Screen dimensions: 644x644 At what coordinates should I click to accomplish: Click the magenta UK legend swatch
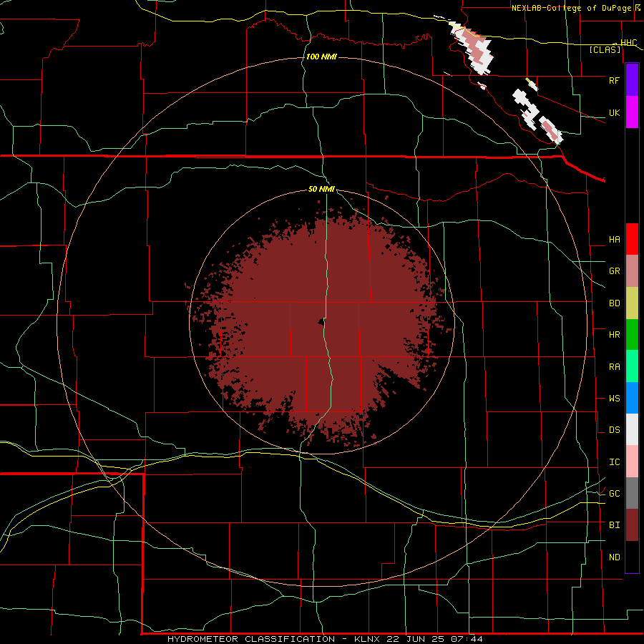(632, 112)
